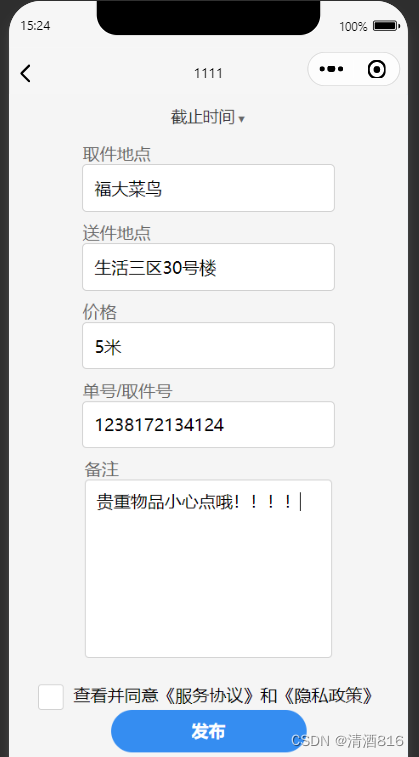This screenshot has width=419, height=757.
Task: Check the agreement checkbox before 查看并同意
Action: point(51,697)
